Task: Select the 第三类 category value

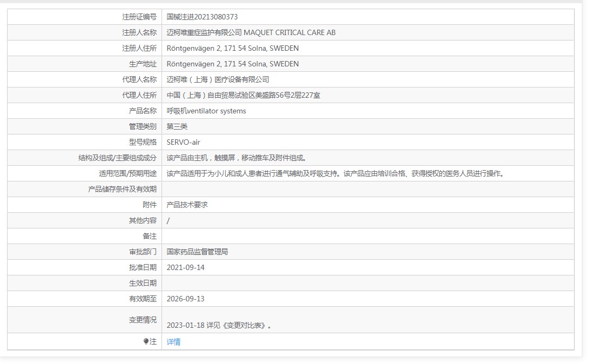Action: coord(177,126)
